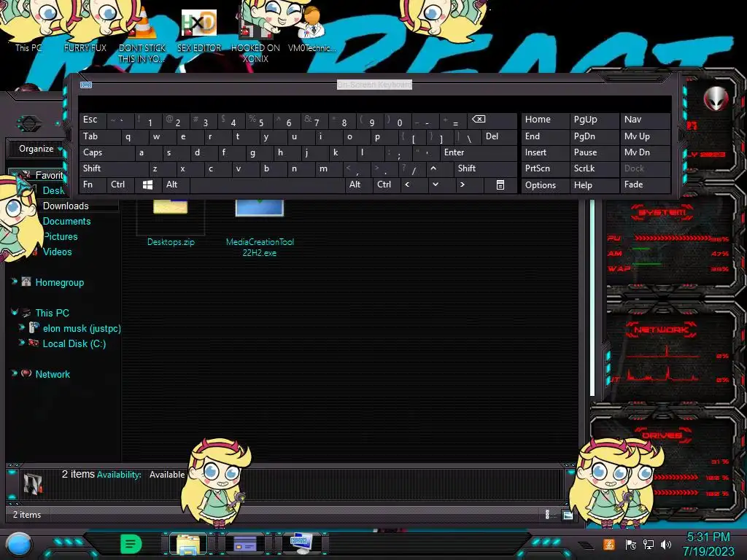Viewport: 747px width, 560px height.
Task: Click the spacebar on the on-screen keyboard
Action: pyautogui.click(x=267, y=184)
